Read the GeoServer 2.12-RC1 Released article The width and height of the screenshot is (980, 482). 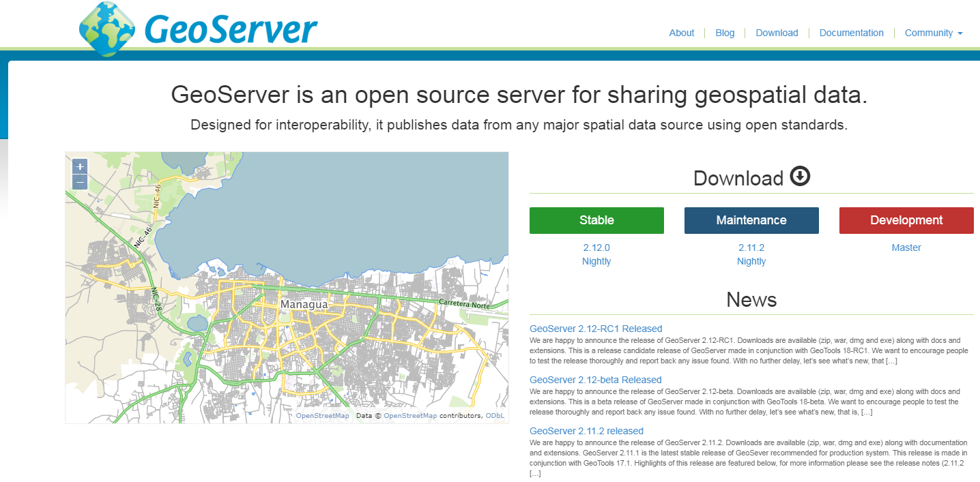[595, 328]
